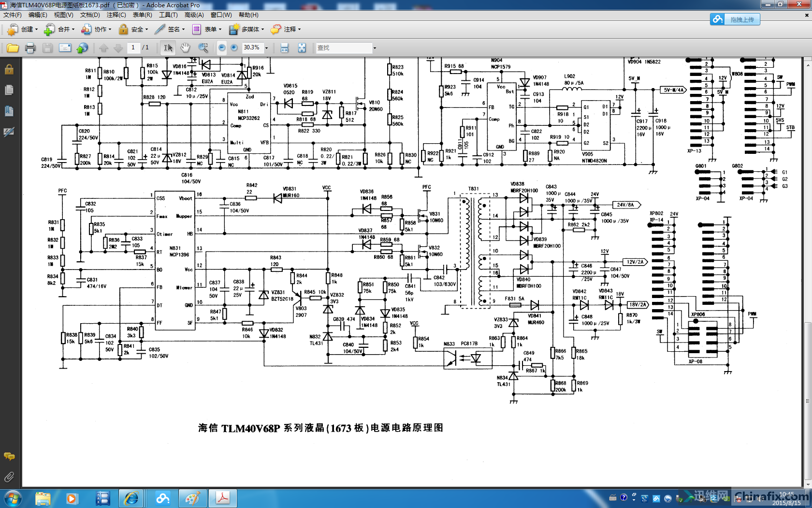Click the 12V/2A output label
The height and width of the screenshot is (508, 812).
click(635, 262)
